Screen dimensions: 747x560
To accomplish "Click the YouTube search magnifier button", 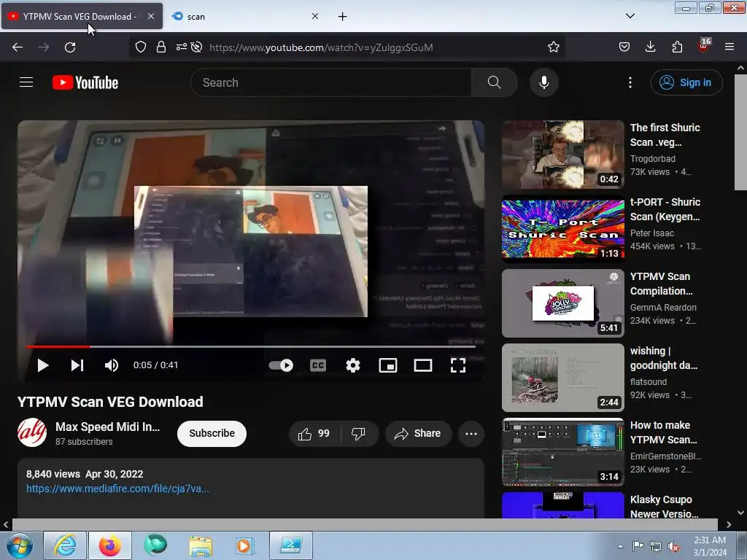I will [x=494, y=82].
